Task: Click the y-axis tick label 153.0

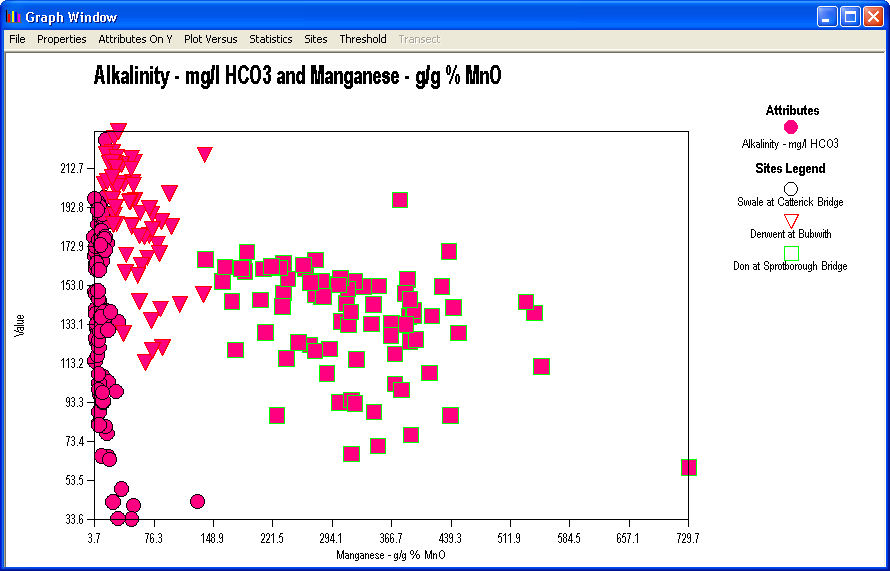Action: (72, 286)
